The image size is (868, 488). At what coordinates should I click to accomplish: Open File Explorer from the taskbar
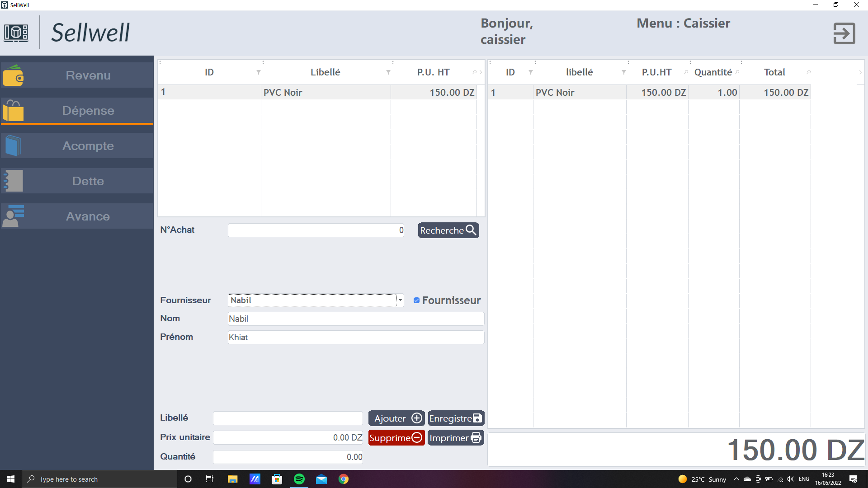click(x=232, y=479)
